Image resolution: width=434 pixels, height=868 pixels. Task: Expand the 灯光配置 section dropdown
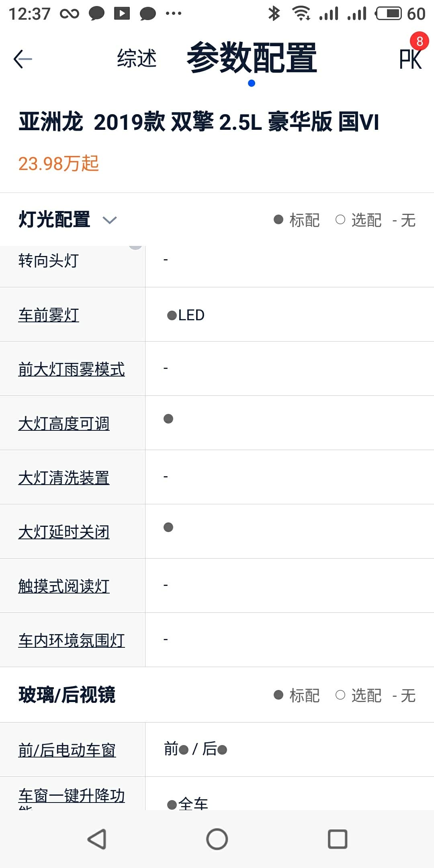coord(109,220)
